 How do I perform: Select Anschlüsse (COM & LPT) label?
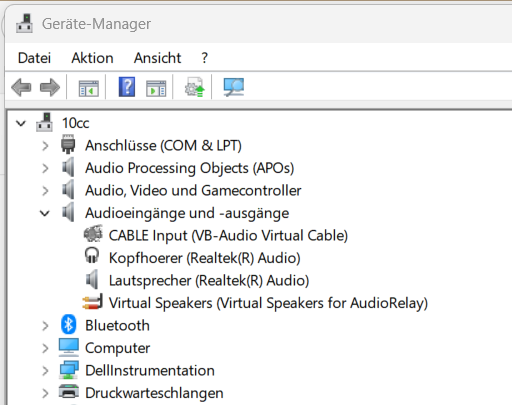pyautogui.click(x=163, y=146)
